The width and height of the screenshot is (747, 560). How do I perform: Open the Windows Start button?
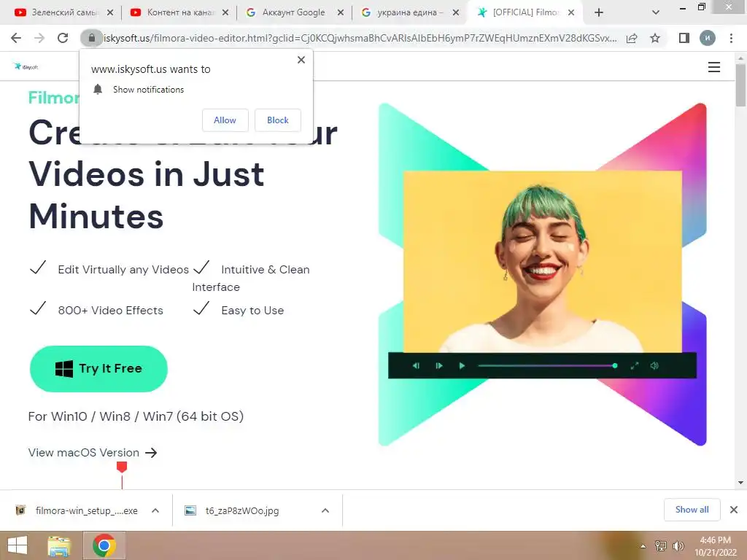(18, 545)
